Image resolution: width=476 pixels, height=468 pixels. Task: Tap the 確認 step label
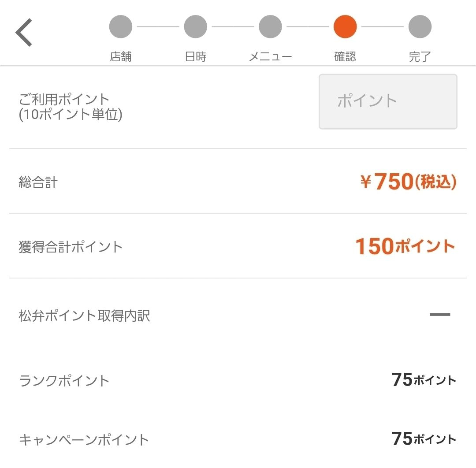tap(345, 57)
